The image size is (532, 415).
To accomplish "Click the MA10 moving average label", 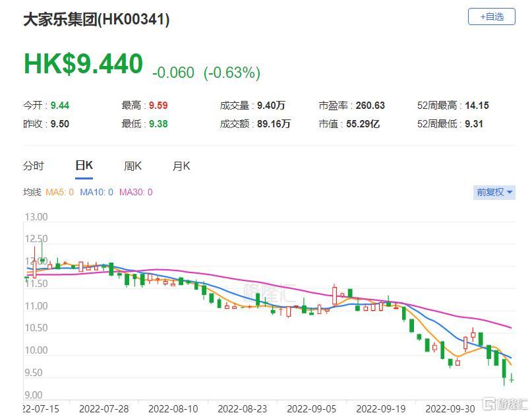I will coord(97,192).
